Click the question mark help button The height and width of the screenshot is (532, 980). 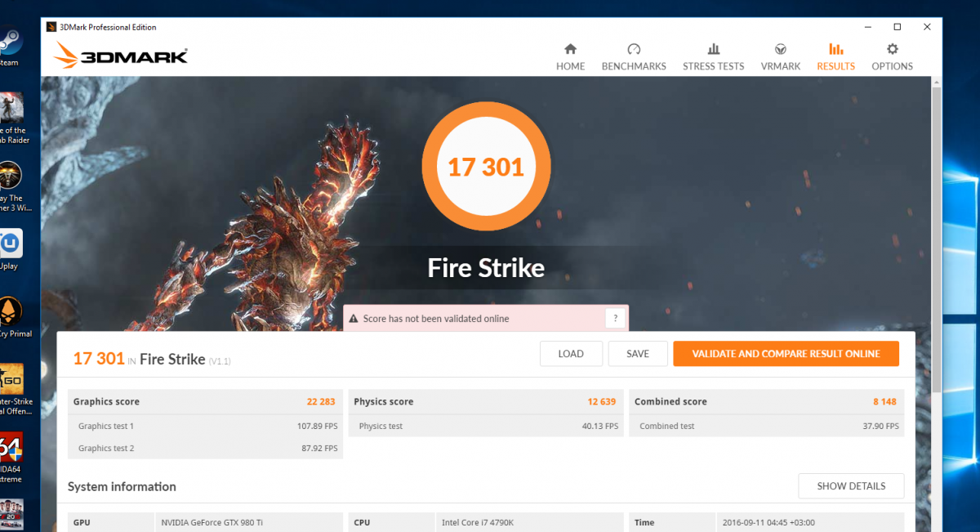[616, 319]
